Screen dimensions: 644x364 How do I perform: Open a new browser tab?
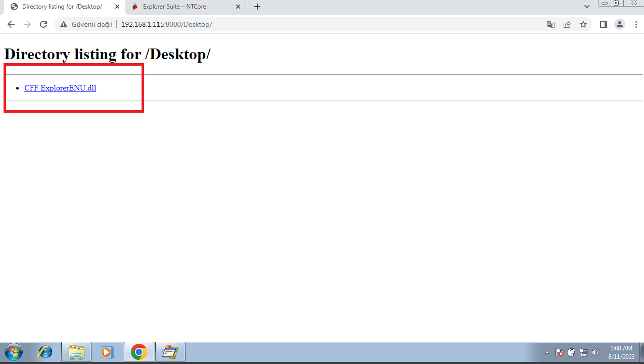(257, 7)
